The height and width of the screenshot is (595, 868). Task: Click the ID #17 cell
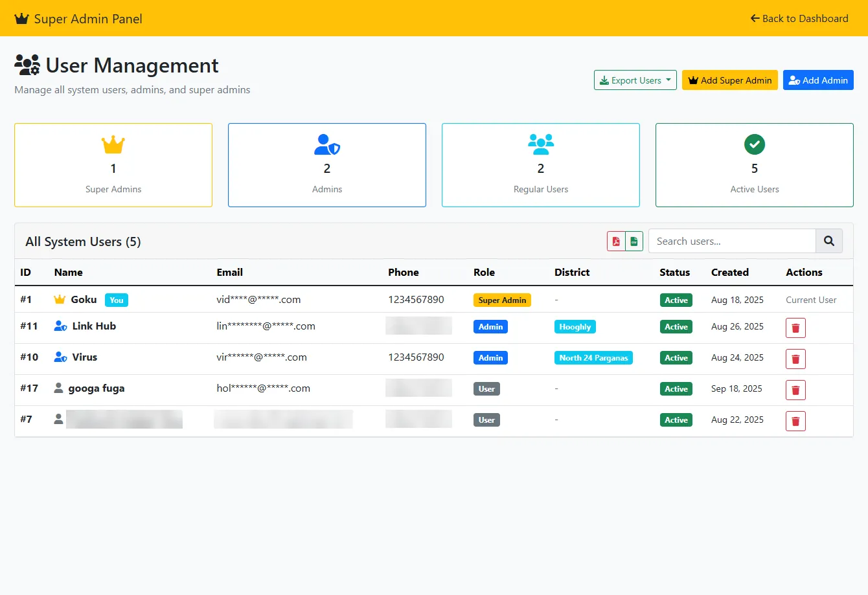(29, 388)
